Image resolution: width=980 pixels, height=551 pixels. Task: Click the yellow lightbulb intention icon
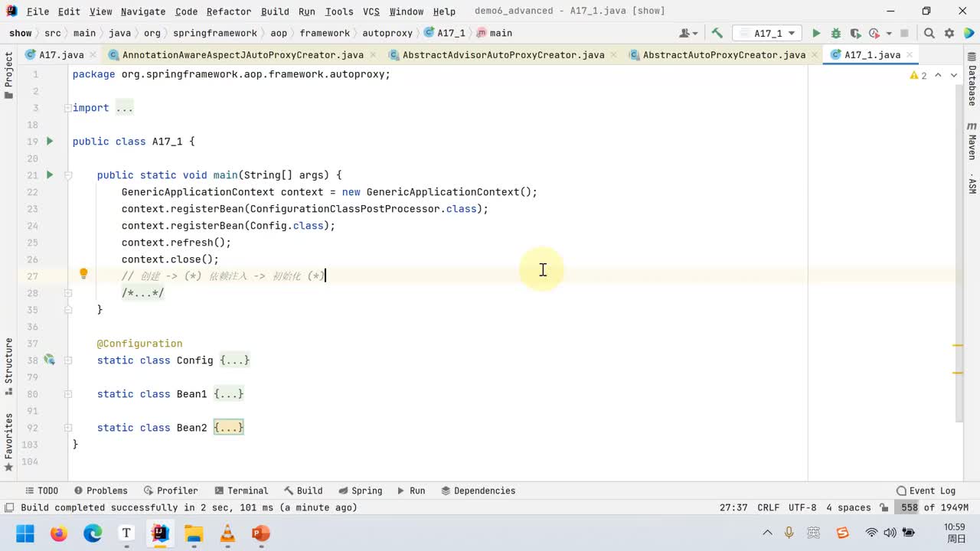83,275
